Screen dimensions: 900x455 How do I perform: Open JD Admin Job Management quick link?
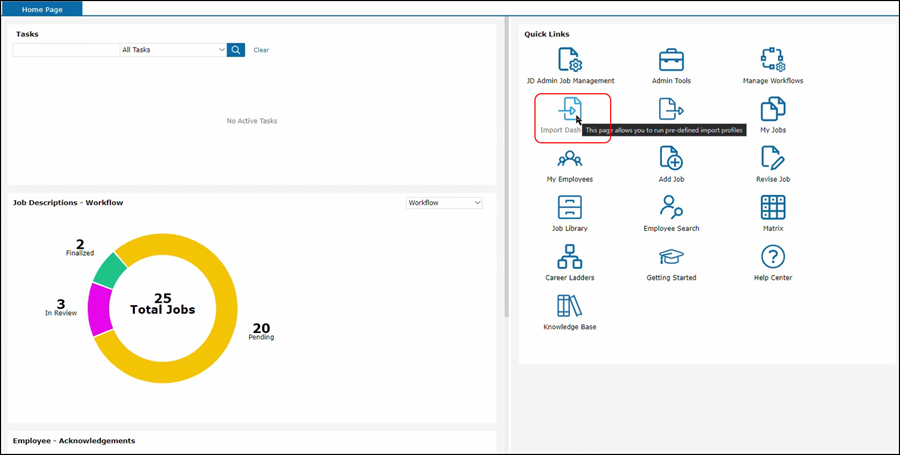tap(570, 59)
